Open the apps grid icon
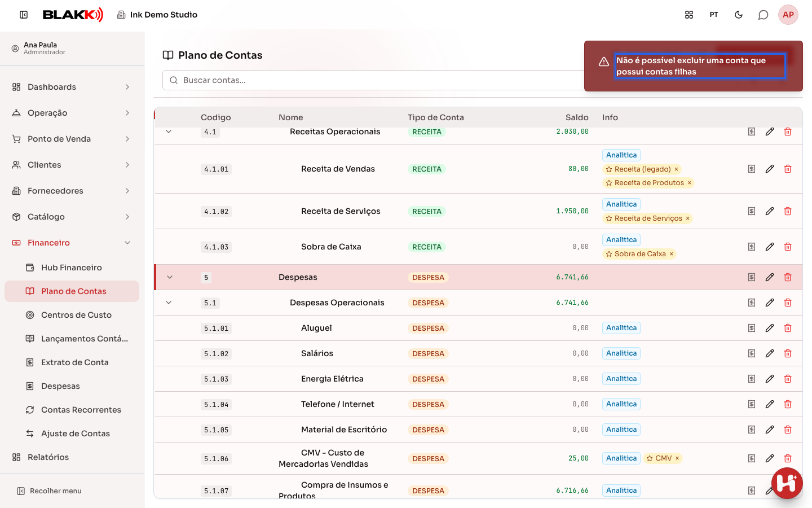The width and height of the screenshot is (812, 508). (x=689, y=15)
